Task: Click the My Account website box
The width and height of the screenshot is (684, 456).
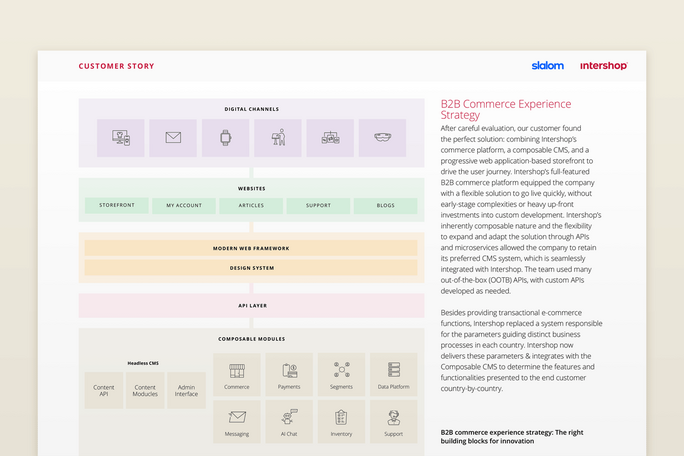Action: point(184,205)
